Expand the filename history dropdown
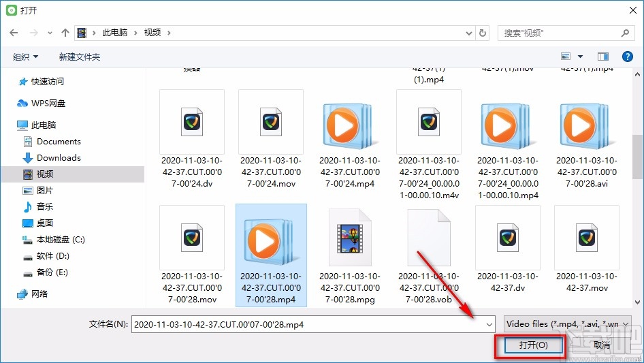 coord(489,324)
